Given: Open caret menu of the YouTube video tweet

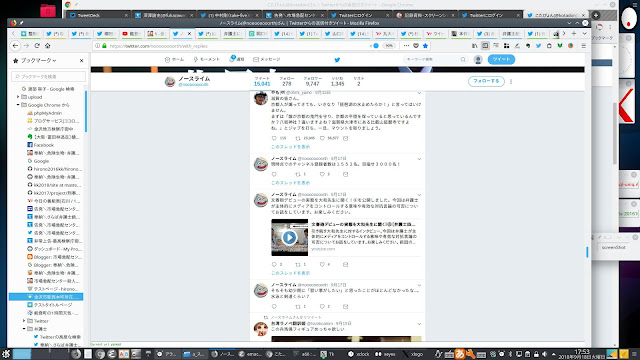Looking at the screenshot, I should point(419,195).
